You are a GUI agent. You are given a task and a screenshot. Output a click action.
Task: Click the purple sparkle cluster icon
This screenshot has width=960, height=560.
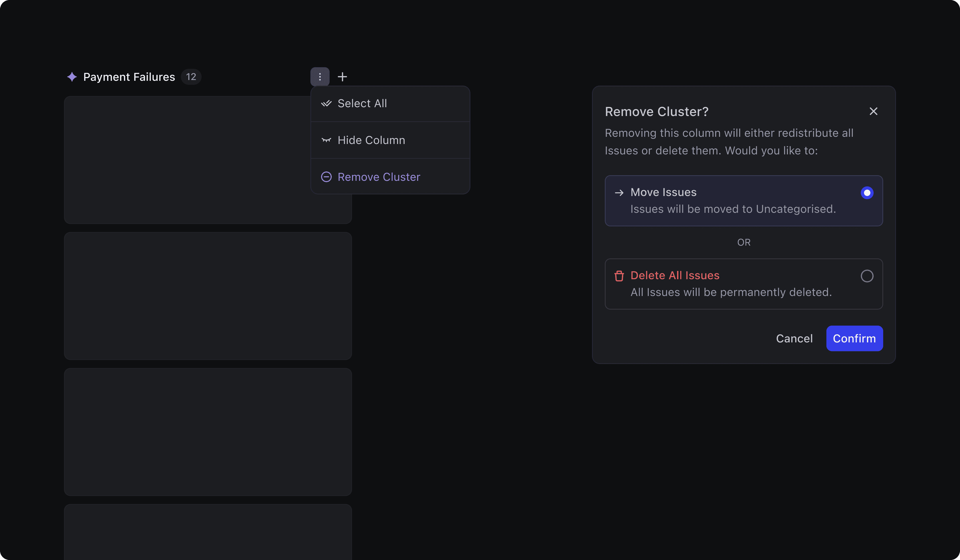[x=72, y=77]
